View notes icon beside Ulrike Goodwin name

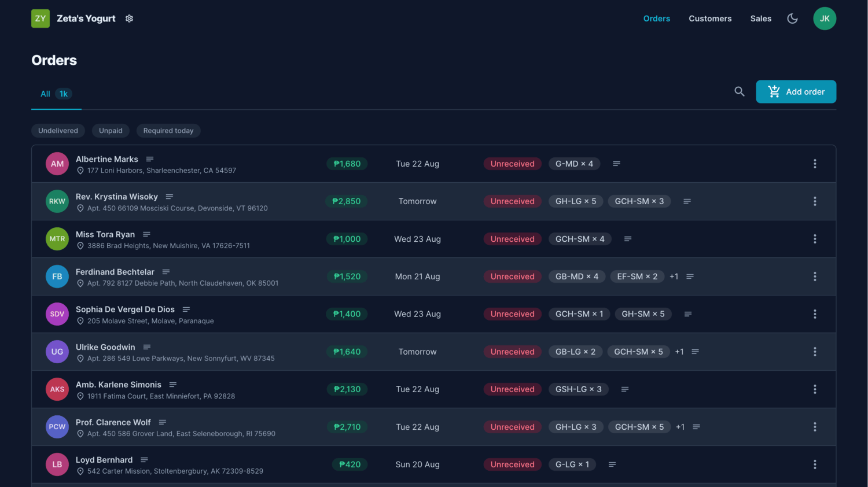(x=147, y=347)
